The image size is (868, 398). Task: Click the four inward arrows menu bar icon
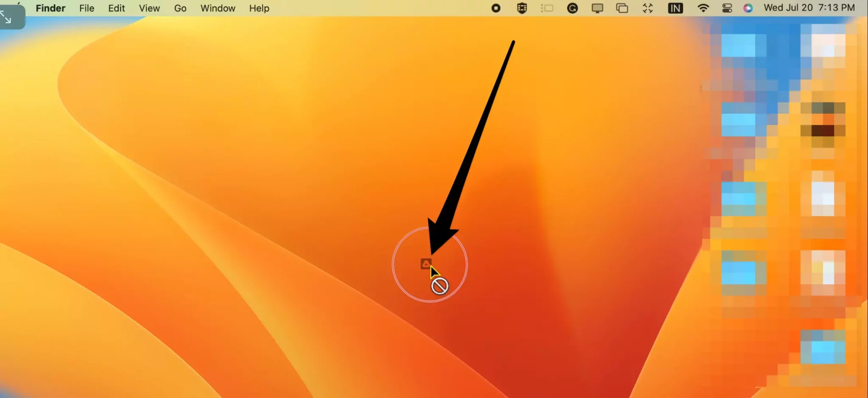tap(648, 8)
